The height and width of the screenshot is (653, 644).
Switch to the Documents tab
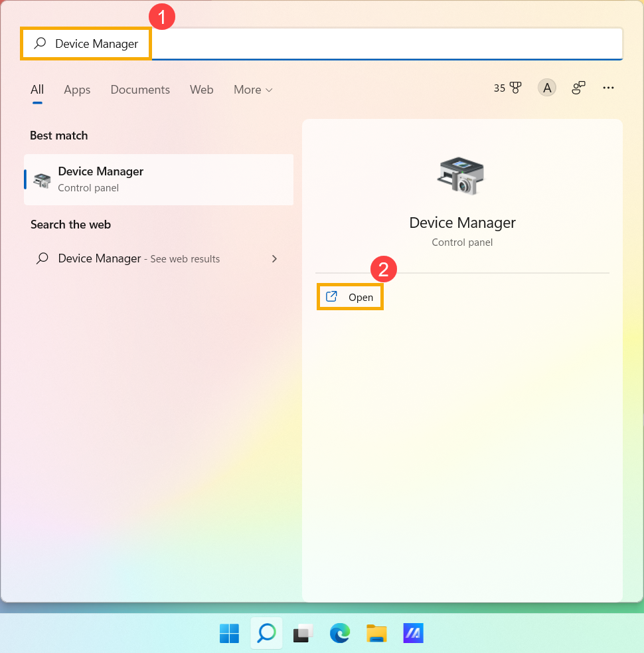click(140, 90)
